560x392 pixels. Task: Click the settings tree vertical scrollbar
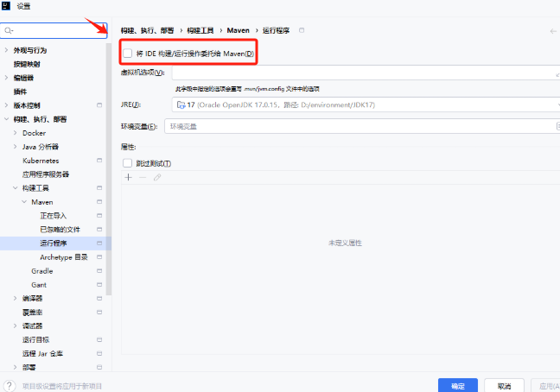[109, 169]
